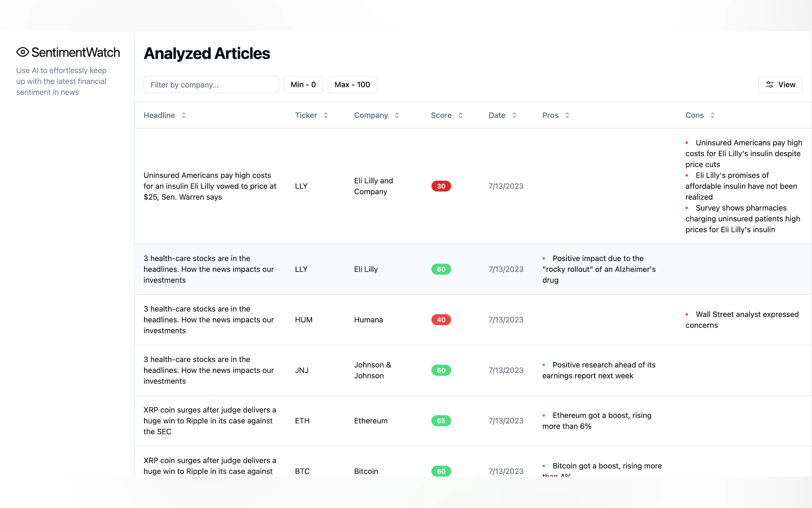The image size is (812, 508).
Task: Click the Score column header label
Action: pos(441,115)
